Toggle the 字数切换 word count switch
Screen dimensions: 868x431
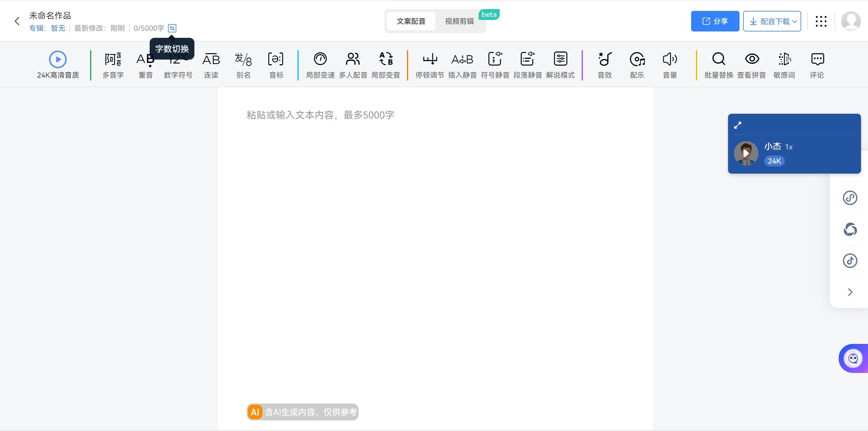[173, 28]
